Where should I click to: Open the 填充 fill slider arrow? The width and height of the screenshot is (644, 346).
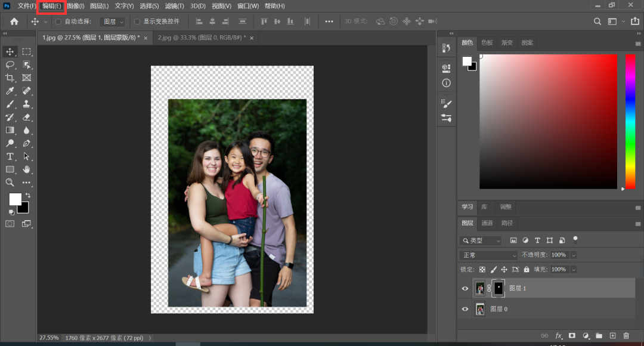click(x=574, y=270)
